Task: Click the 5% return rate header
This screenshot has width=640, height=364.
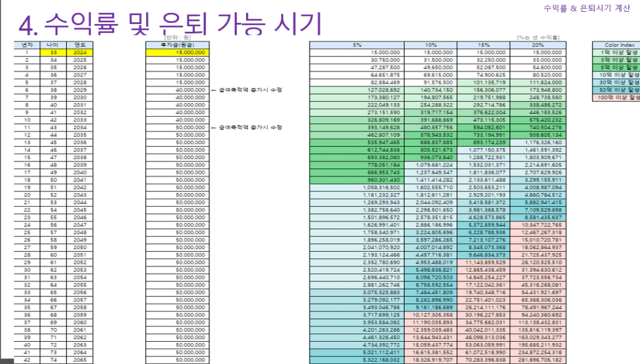Action: [x=357, y=45]
